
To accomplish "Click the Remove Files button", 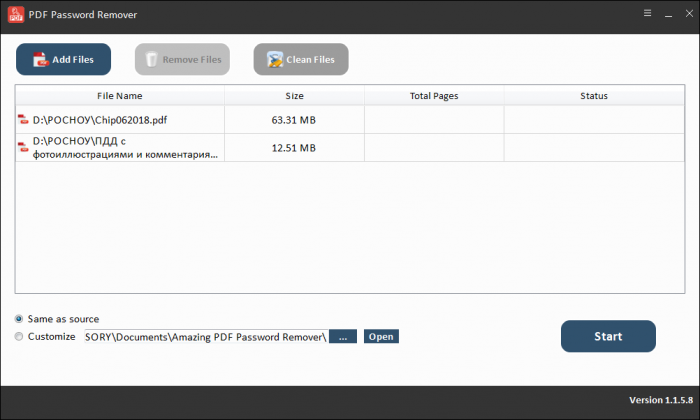I will [x=182, y=59].
